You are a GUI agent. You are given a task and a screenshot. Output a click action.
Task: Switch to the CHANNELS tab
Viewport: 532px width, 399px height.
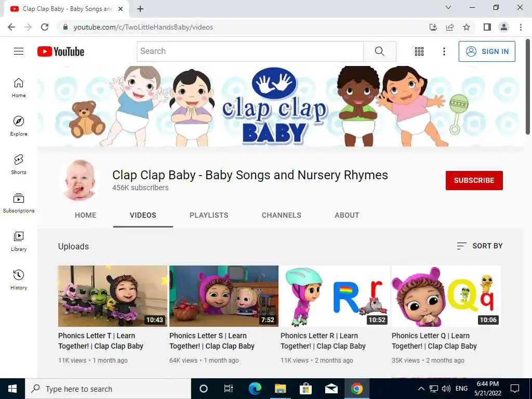tap(281, 215)
